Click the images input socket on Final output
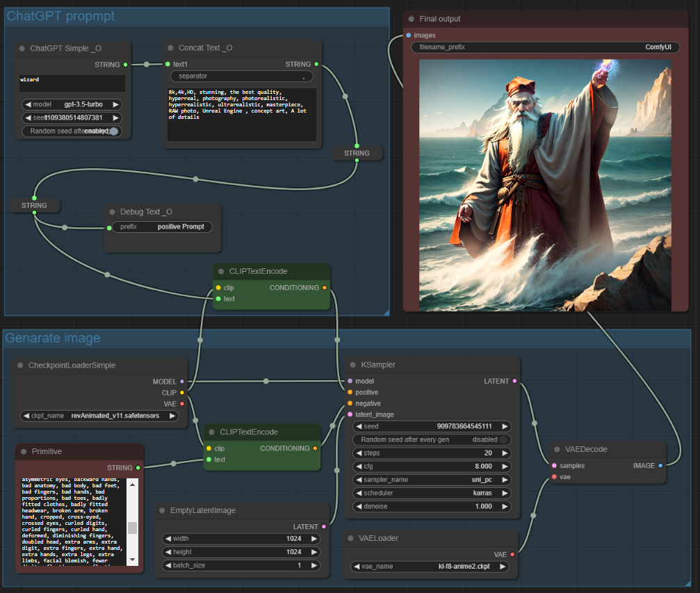Image resolution: width=700 pixels, height=593 pixels. [409, 35]
